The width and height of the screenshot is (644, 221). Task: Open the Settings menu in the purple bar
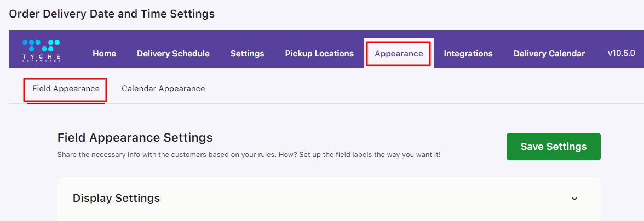247,54
